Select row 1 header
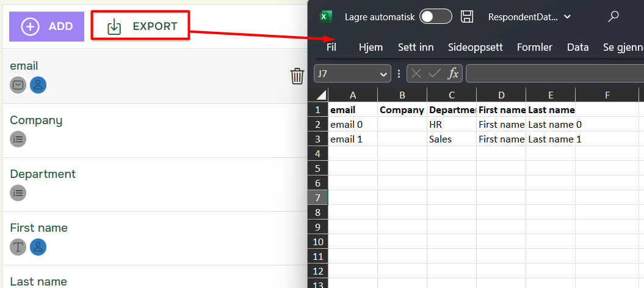644x288 pixels. (318, 109)
